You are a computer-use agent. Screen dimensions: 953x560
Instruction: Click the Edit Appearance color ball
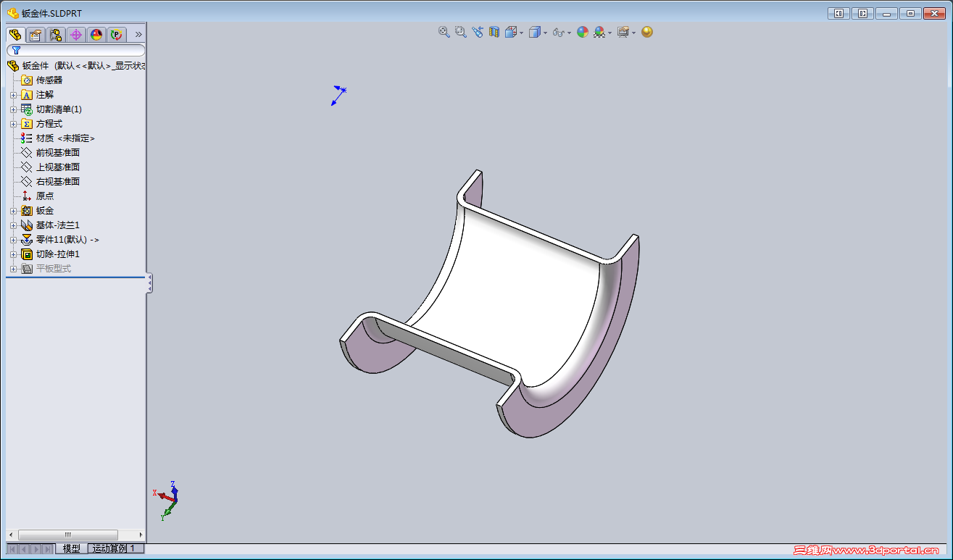tap(582, 32)
